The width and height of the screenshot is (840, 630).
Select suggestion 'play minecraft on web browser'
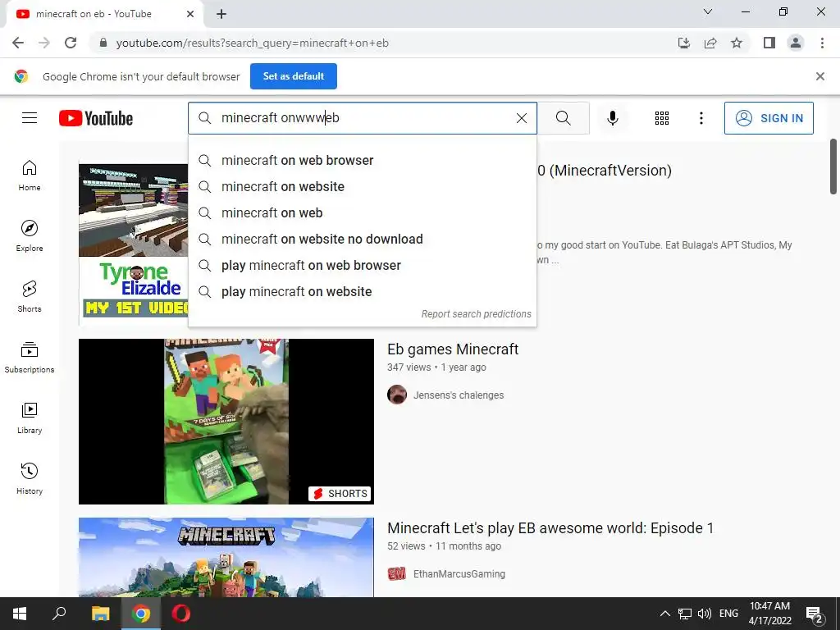(362, 265)
